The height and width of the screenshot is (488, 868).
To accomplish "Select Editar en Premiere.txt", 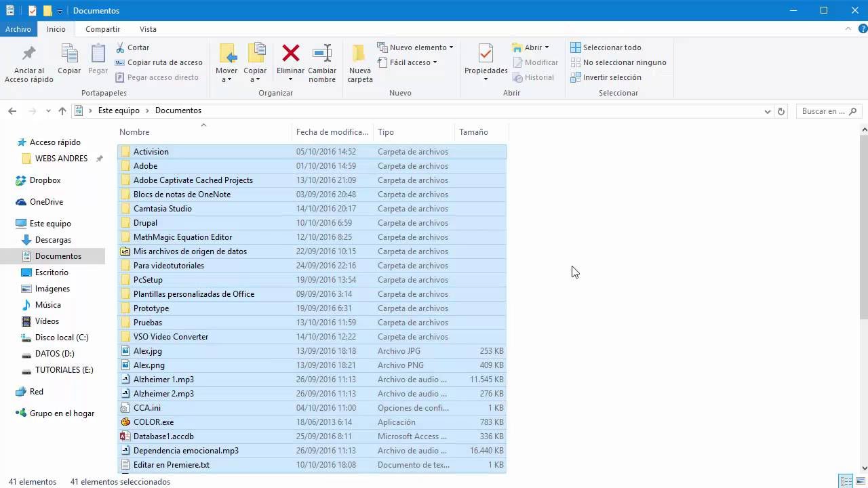I will [312, 465].
